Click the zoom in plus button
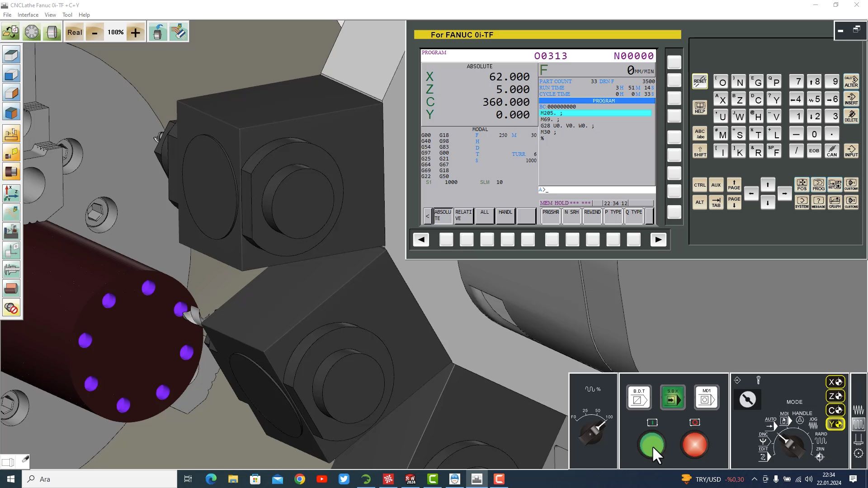This screenshot has height=488, width=868. tap(135, 32)
